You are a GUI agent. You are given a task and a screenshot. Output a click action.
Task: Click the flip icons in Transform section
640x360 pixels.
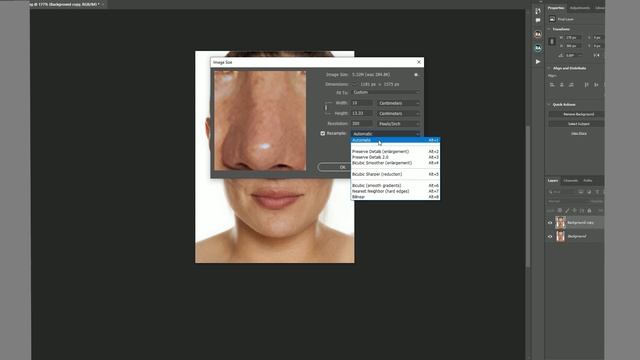click(596, 56)
